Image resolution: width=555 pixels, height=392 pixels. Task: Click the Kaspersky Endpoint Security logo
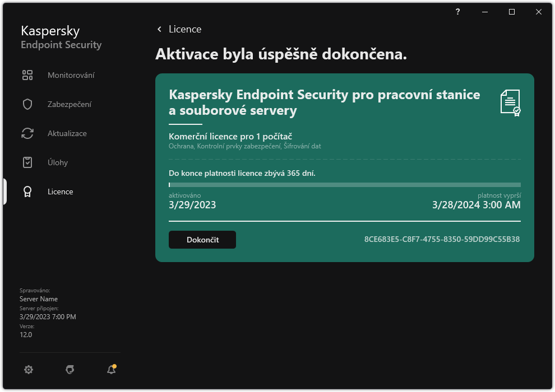coord(61,37)
